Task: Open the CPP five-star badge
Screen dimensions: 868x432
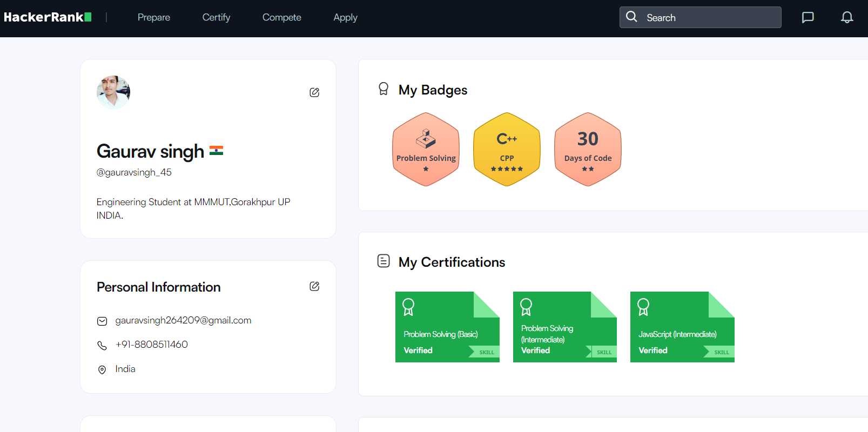Action: 507,150
